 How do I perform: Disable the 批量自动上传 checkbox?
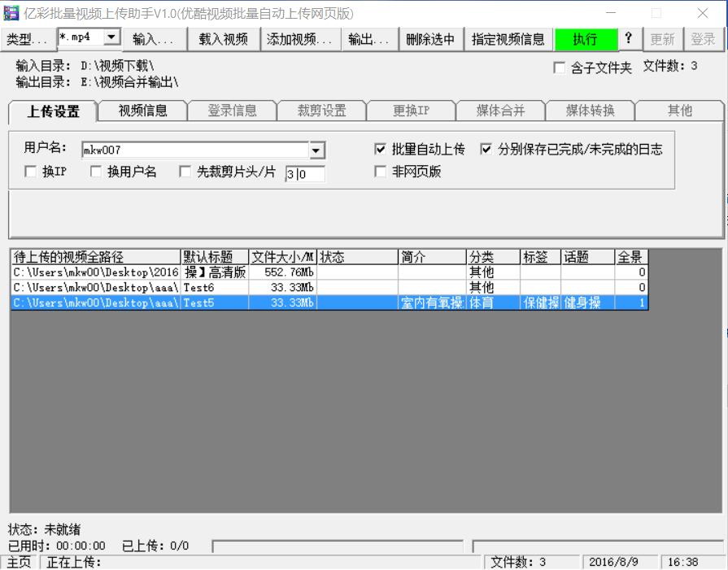pos(379,150)
